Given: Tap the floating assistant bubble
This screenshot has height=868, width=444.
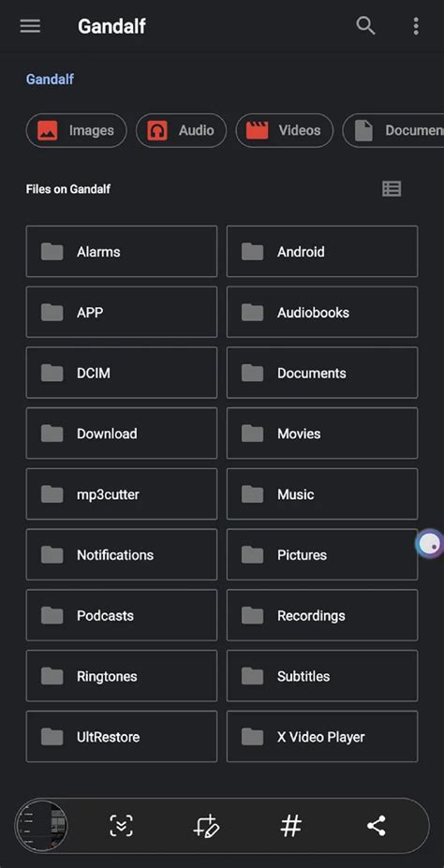Looking at the screenshot, I should 430,544.
